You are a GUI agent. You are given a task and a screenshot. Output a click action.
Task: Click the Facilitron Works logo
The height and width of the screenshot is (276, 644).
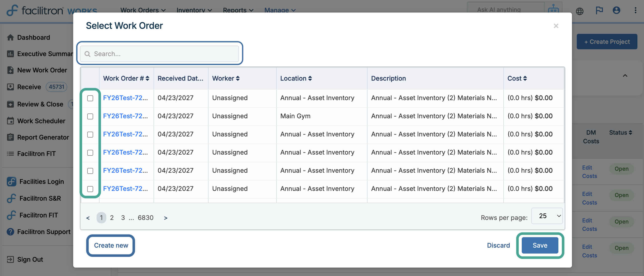[x=52, y=11]
